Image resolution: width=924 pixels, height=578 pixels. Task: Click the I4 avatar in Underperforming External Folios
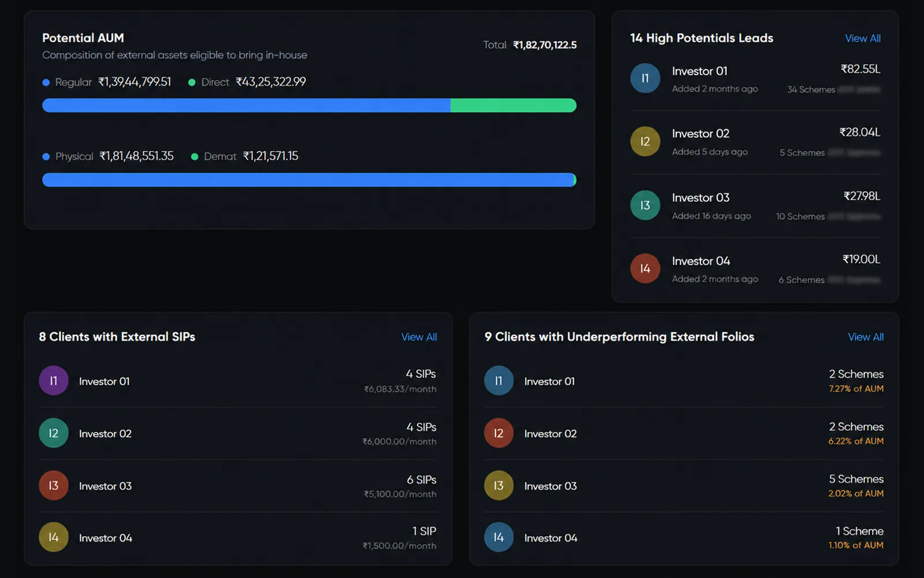[x=499, y=537]
